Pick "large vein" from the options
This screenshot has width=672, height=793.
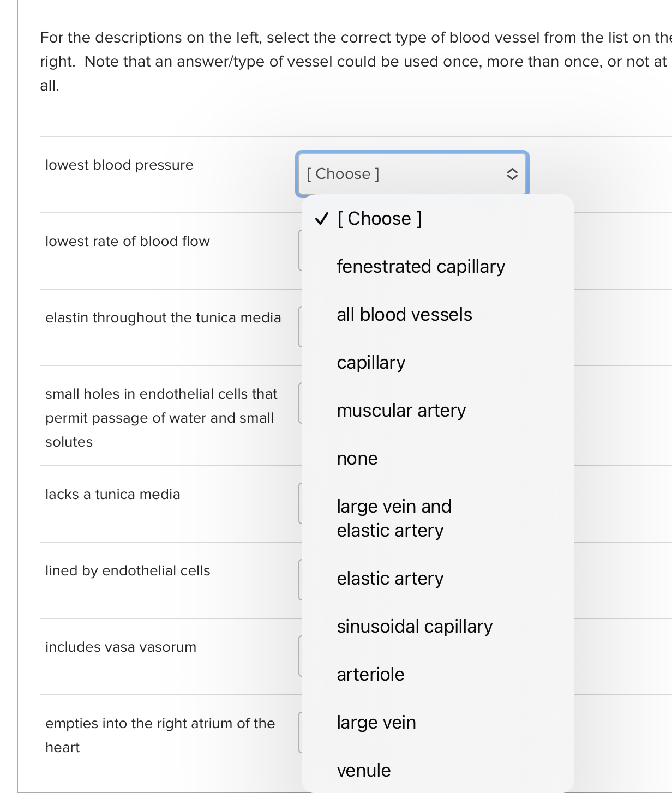coord(376,722)
